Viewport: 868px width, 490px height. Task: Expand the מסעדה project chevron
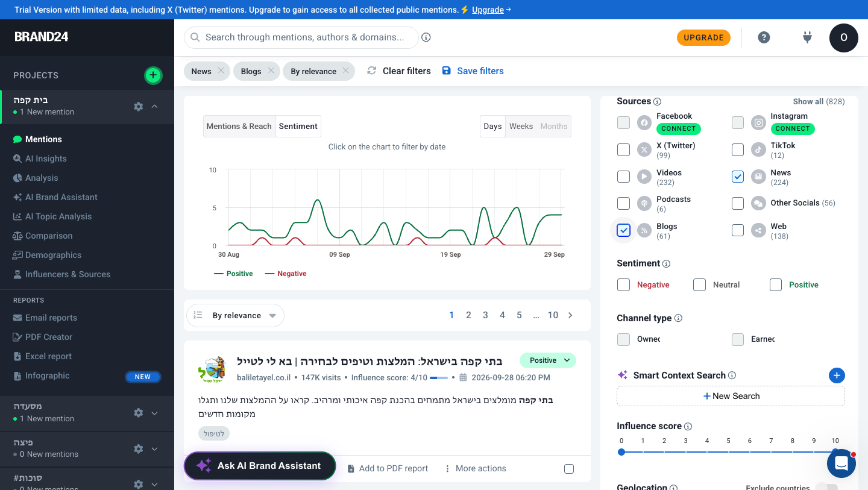tap(155, 413)
